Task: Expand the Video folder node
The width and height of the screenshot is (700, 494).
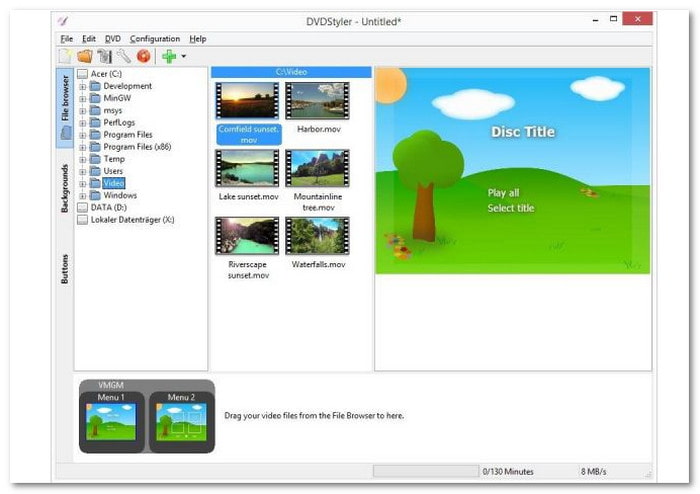Action: [x=83, y=183]
